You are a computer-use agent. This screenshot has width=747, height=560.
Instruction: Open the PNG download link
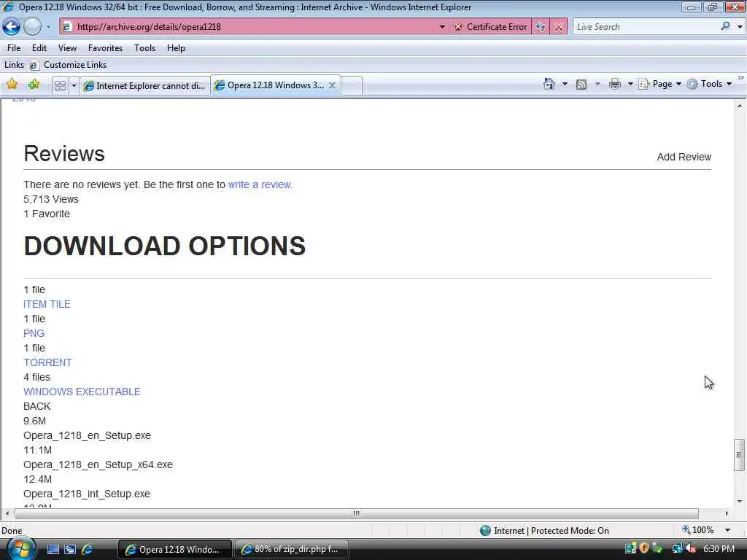(x=34, y=333)
